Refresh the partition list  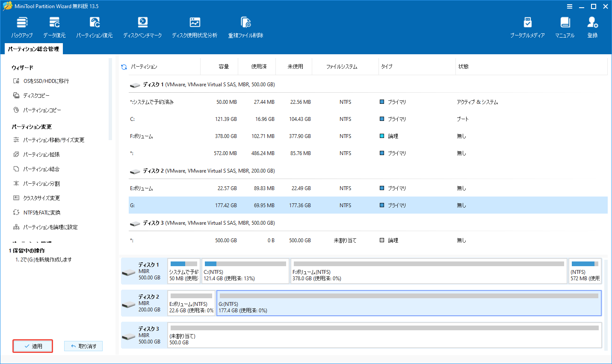coord(123,66)
